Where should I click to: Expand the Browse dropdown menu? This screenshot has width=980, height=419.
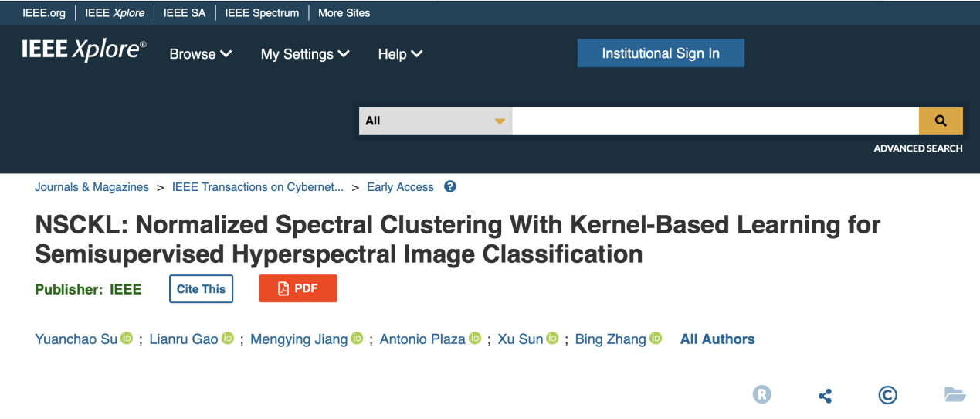[x=201, y=54]
